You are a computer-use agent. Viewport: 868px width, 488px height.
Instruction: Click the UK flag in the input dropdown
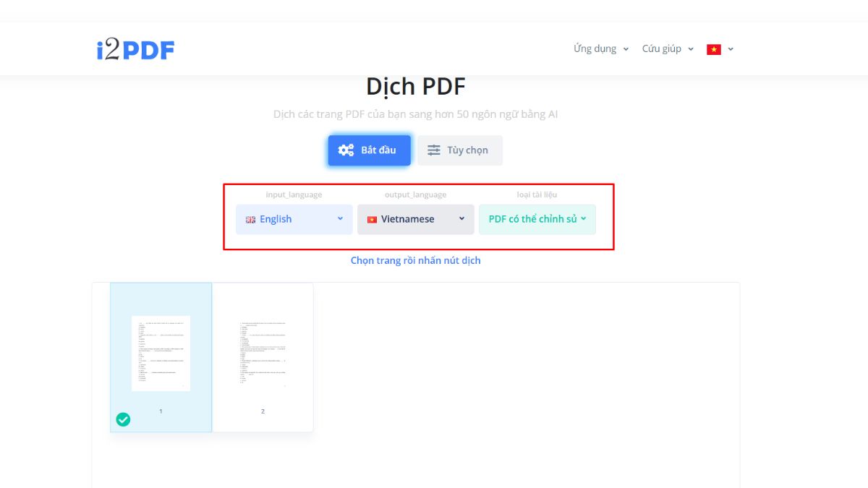coord(250,220)
